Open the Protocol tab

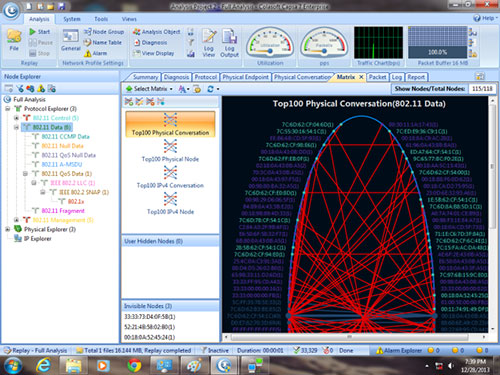point(206,77)
